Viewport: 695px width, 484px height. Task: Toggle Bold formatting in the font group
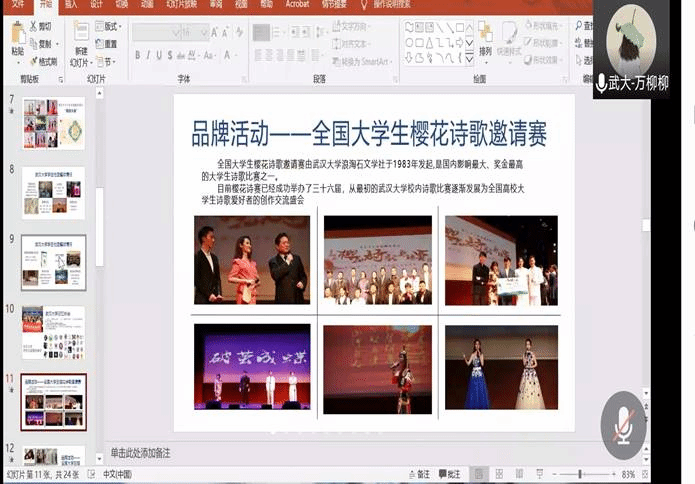point(136,56)
